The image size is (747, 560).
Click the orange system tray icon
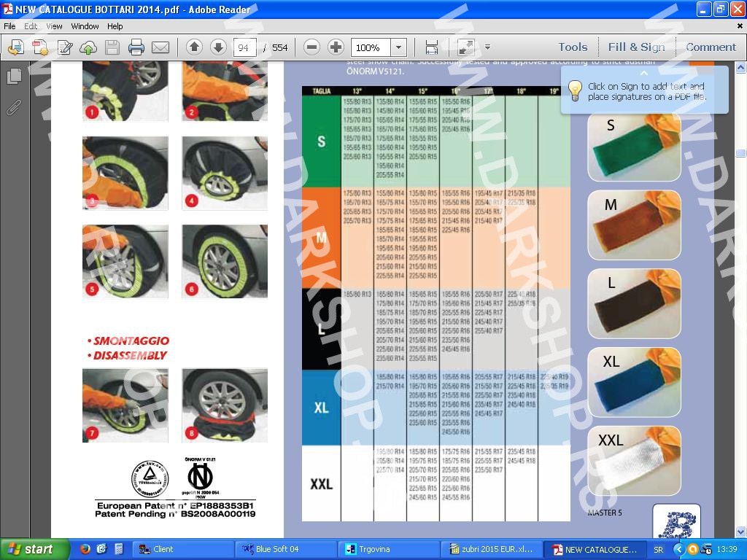693,550
